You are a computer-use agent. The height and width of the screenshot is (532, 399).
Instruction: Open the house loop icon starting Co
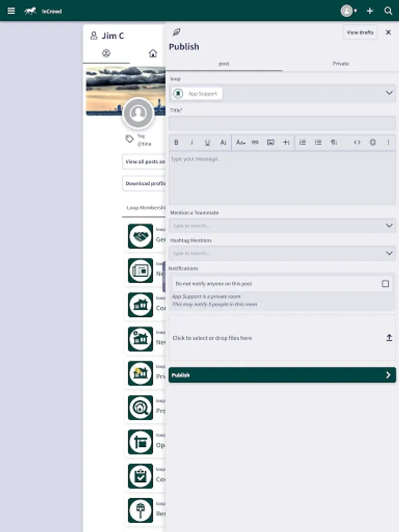pos(141,304)
